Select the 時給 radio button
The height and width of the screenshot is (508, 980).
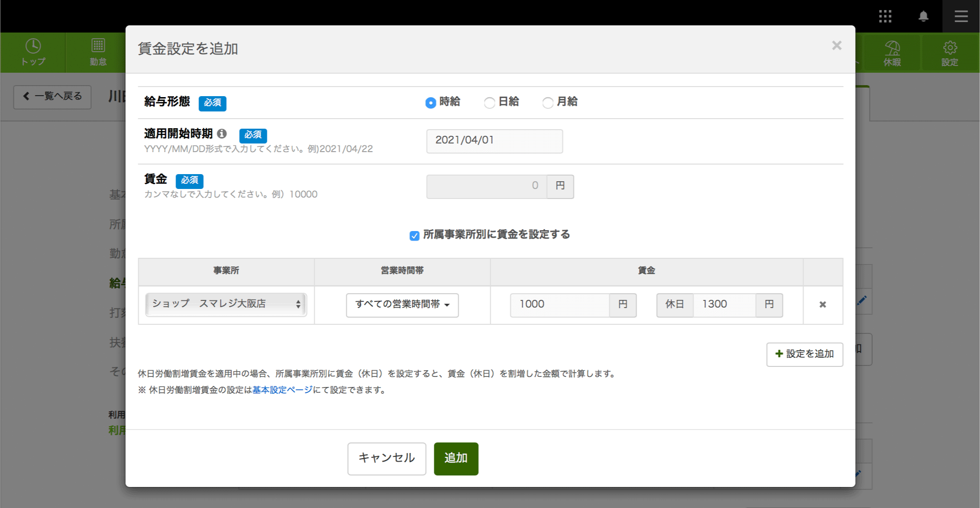coord(430,102)
